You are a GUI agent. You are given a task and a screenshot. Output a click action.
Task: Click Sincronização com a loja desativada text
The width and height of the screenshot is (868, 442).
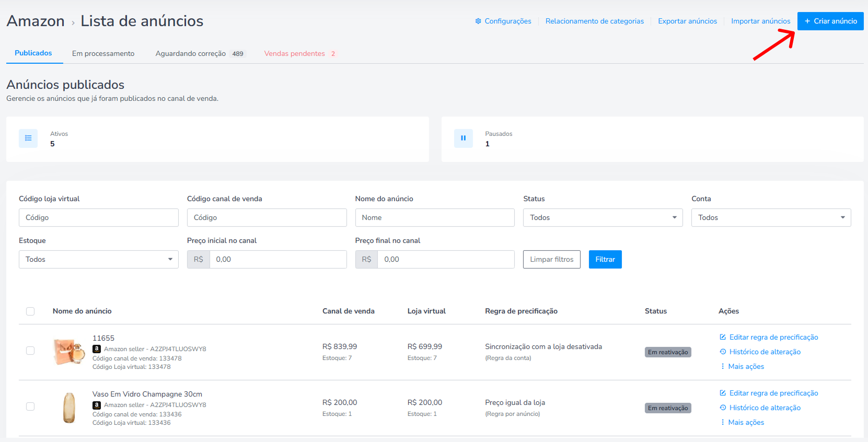point(543,347)
